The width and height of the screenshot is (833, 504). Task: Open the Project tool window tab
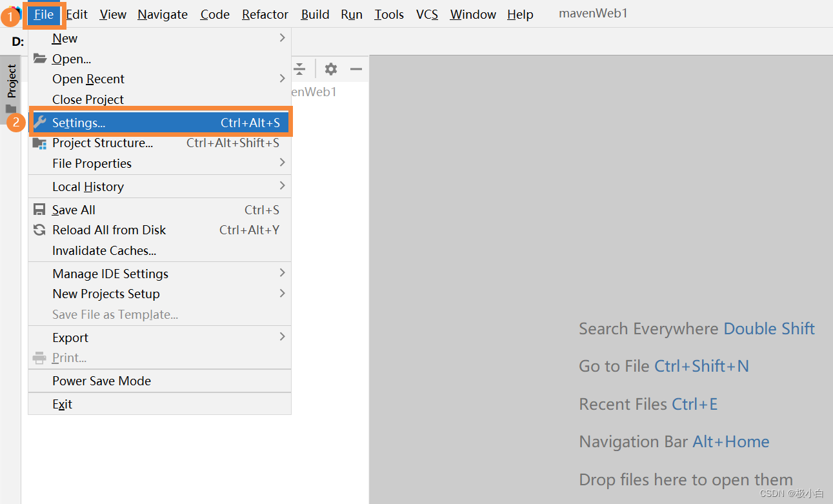point(11,88)
